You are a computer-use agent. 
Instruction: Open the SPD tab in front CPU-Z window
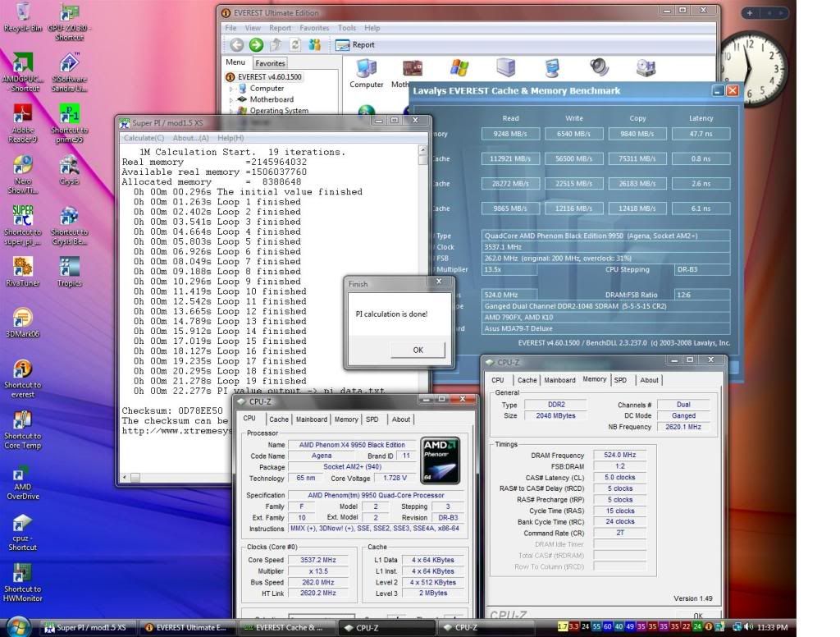(372, 419)
